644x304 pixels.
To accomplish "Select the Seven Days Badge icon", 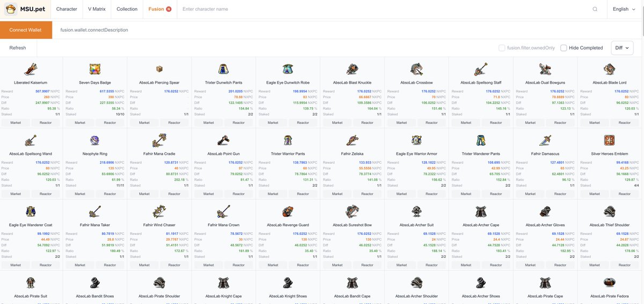I will tap(95, 69).
